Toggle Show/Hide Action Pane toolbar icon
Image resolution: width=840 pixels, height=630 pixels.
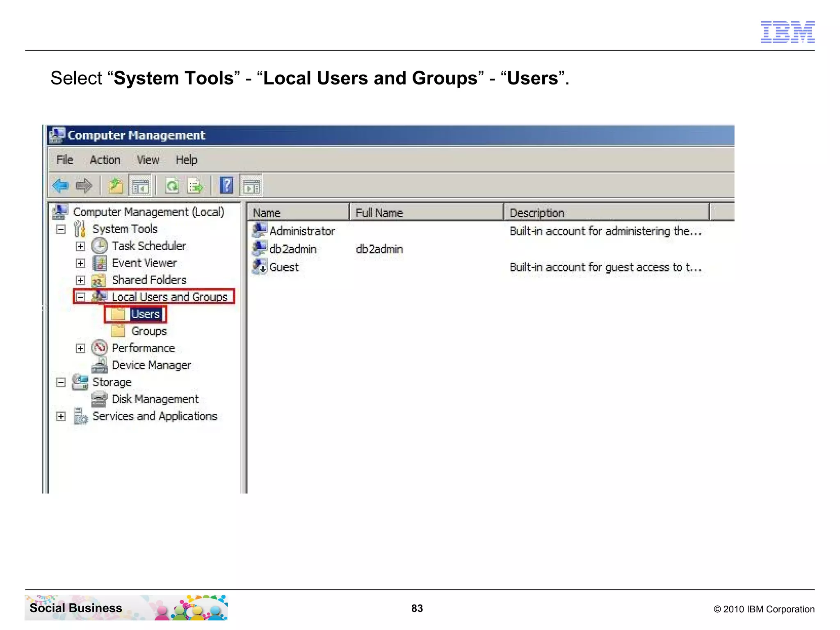(251, 186)
